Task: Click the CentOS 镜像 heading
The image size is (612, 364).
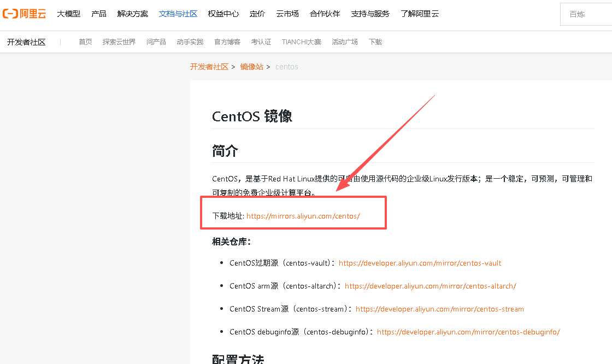Action: click(x=252, y=116)
